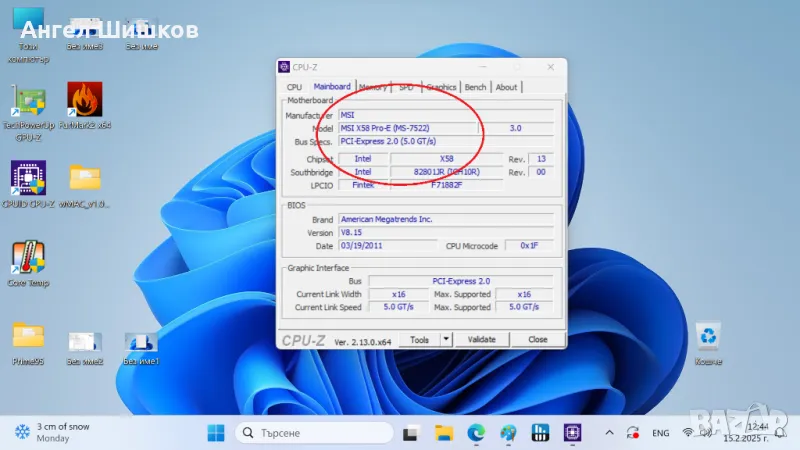The width and height of the screenshot is (800, 450).
Task: Open the CPUID CPU-Z desktop shortcut
Action: 27,178
